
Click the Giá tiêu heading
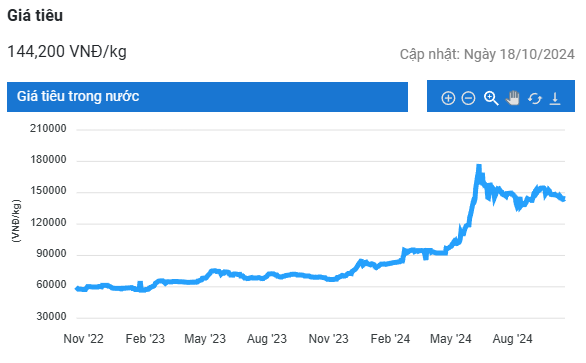coord(35,16)
